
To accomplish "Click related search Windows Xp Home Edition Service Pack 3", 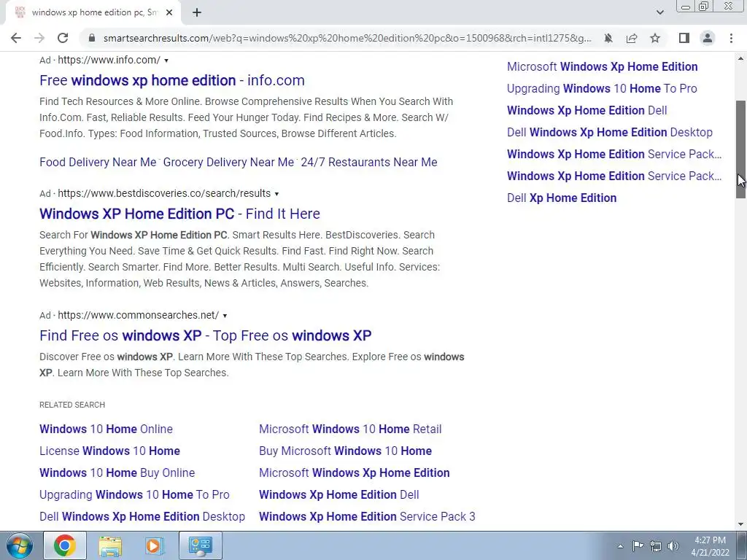I will pyautogui.click(x=368, y=517).
